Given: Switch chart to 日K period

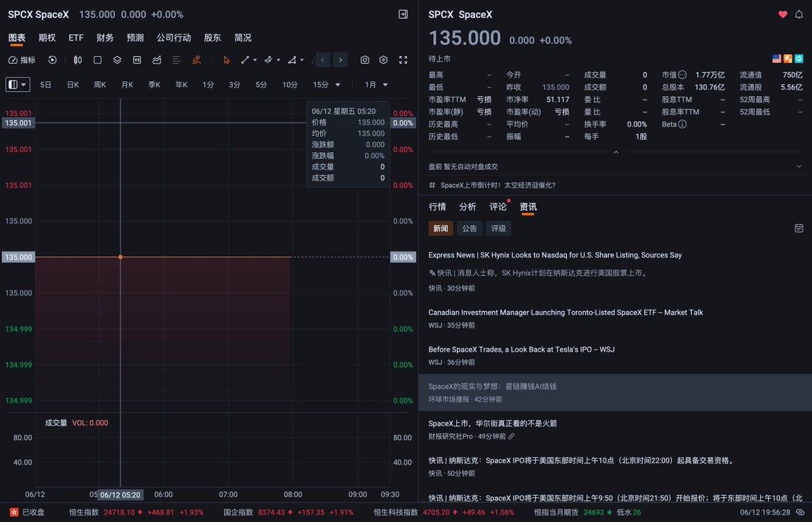Looking at the screenshot, I should tap(72, 85).
